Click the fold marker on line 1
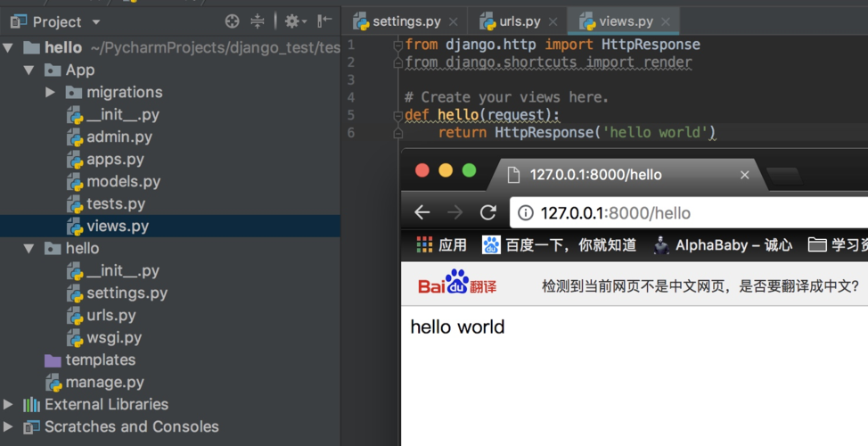Image resolution: width=868 pixels, height=446 pixels. click(397, 45)
